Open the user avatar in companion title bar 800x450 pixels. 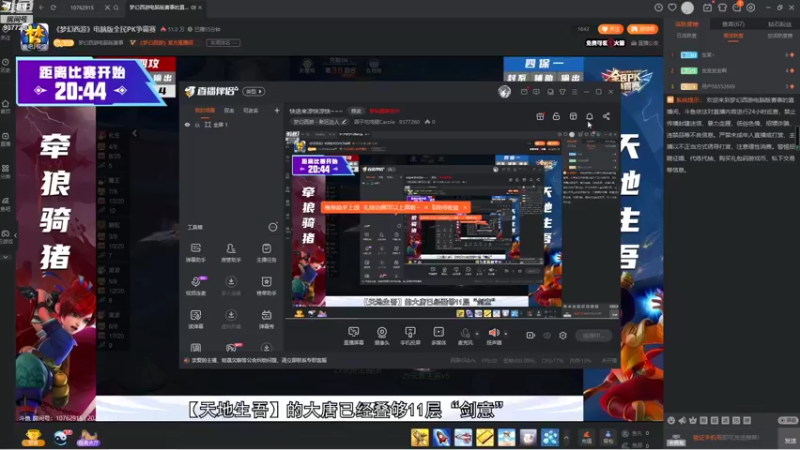point(505,91)
